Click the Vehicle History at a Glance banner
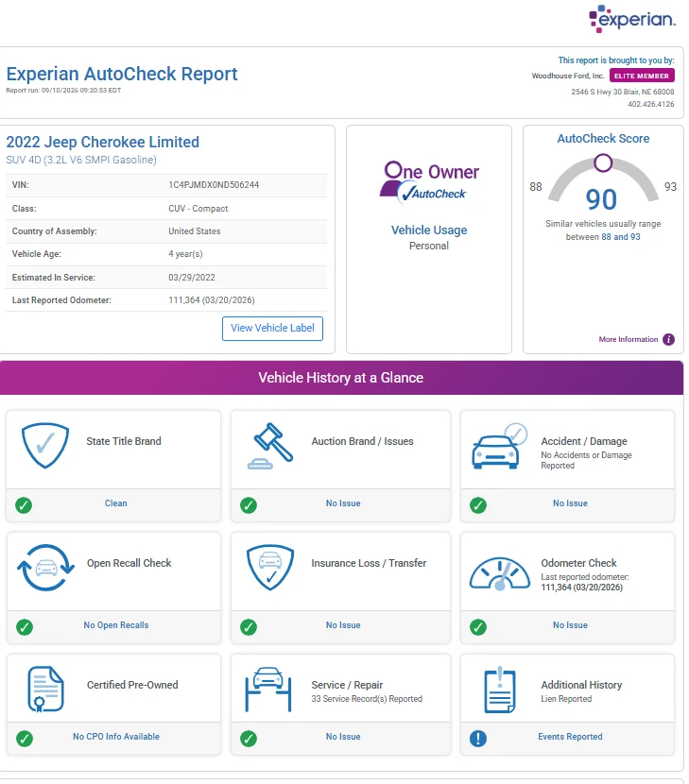 [341, 378]
